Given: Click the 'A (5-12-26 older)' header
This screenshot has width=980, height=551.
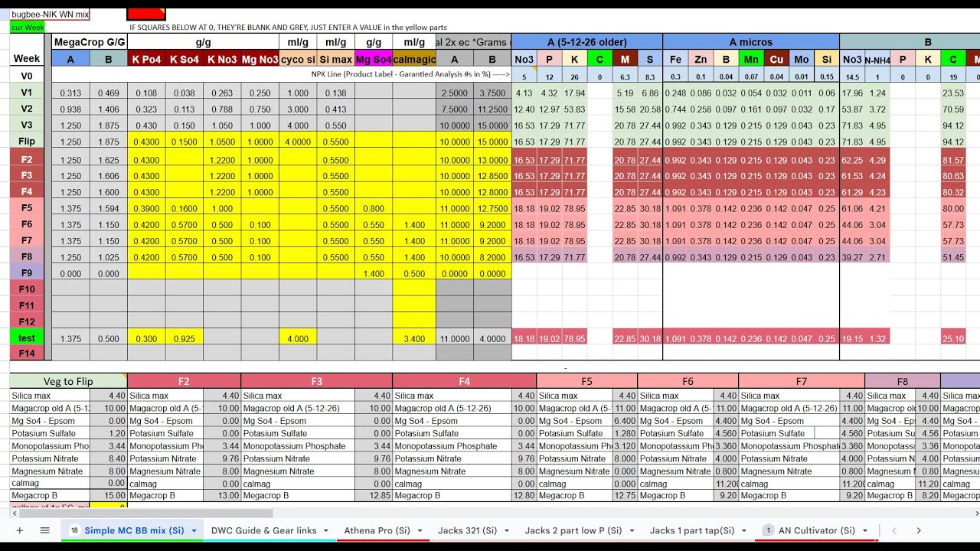Looking at the screenshot, I should point(586,42).
